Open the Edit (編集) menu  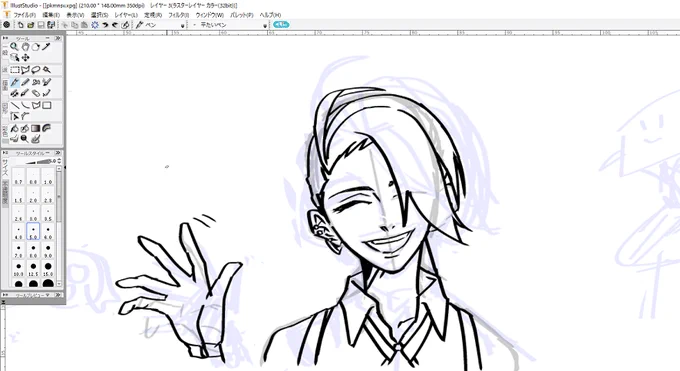51,15
